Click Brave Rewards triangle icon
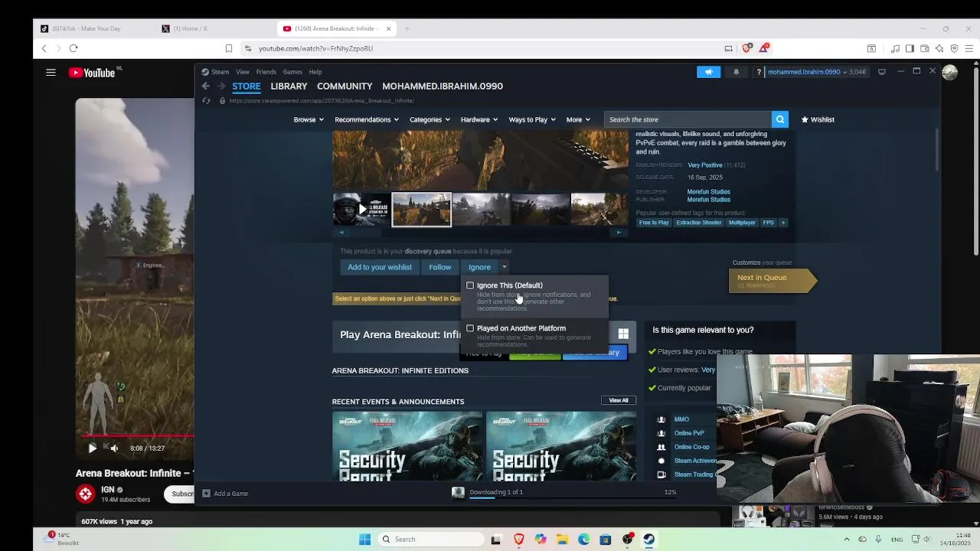 pos(763,48)
